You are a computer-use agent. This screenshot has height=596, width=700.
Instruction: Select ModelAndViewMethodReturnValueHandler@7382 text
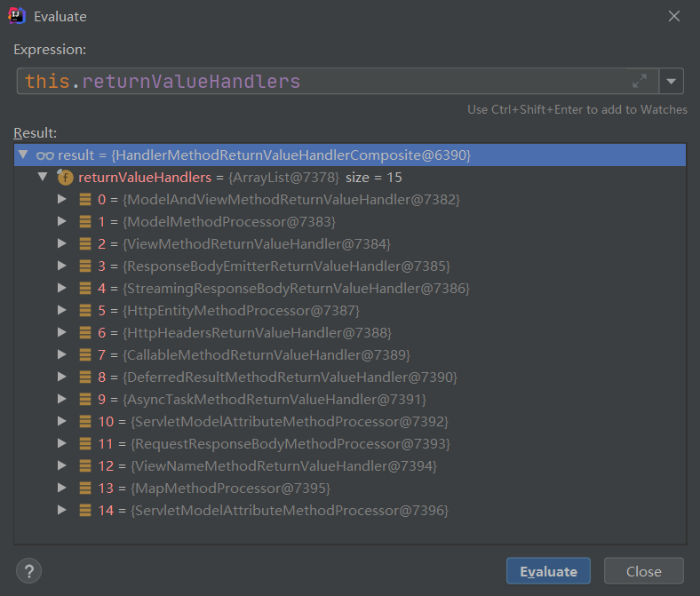[x=291, y=200]
